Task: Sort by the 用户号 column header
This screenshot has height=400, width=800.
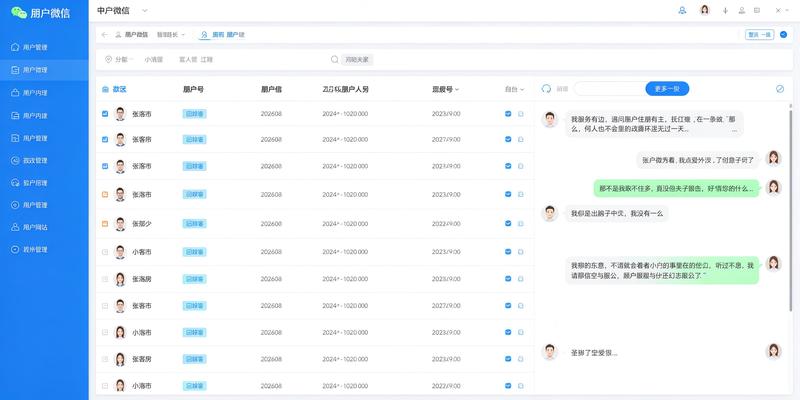Action: (193, 89)
